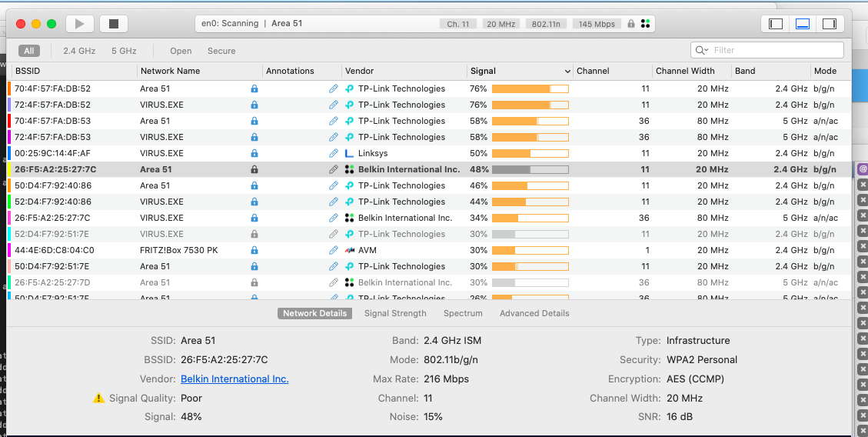Click Belkin logo in the selected row
Viewport: 868px width, 437px height.
point(349,169)
